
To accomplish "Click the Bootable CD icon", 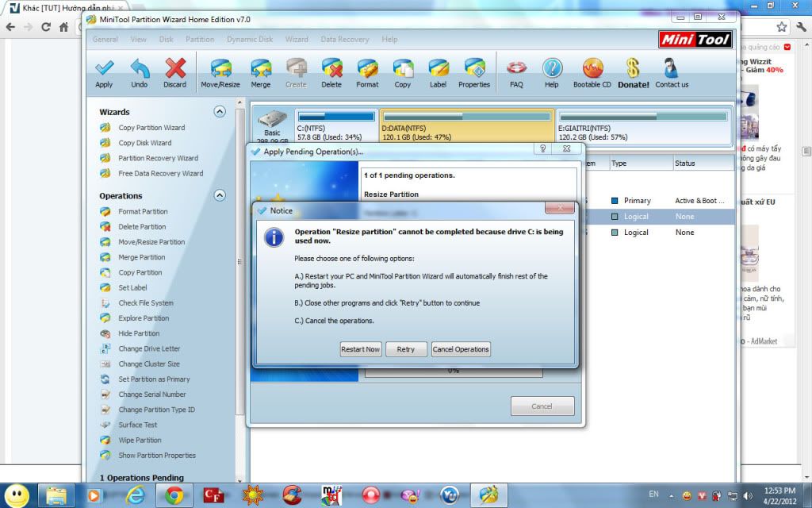I will pyautogui.click(x=592, y=68).
